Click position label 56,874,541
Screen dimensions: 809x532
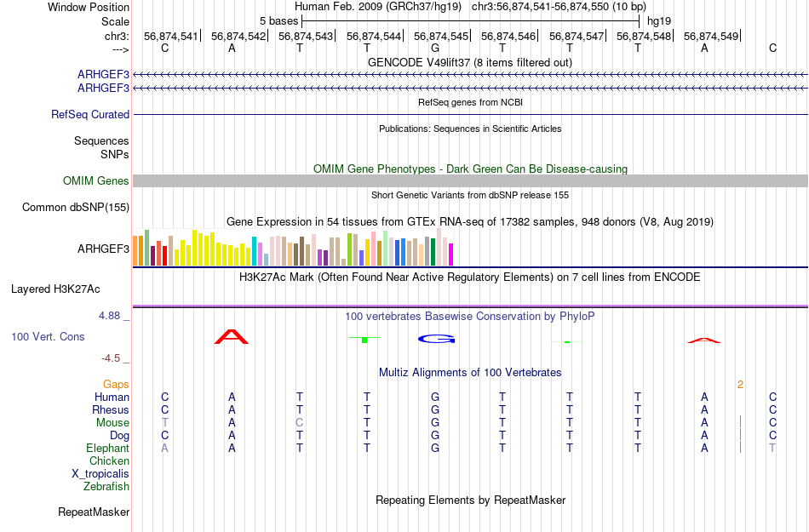pyautogui.click(x=171, y=36)
